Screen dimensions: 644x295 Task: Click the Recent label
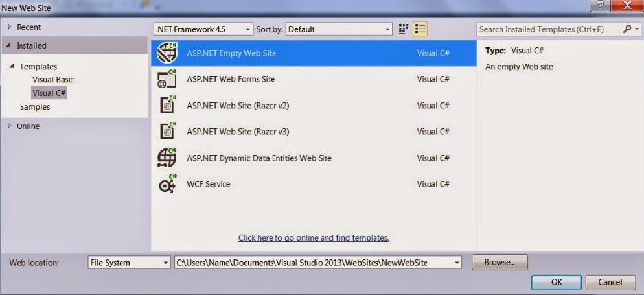pos(29,27)
